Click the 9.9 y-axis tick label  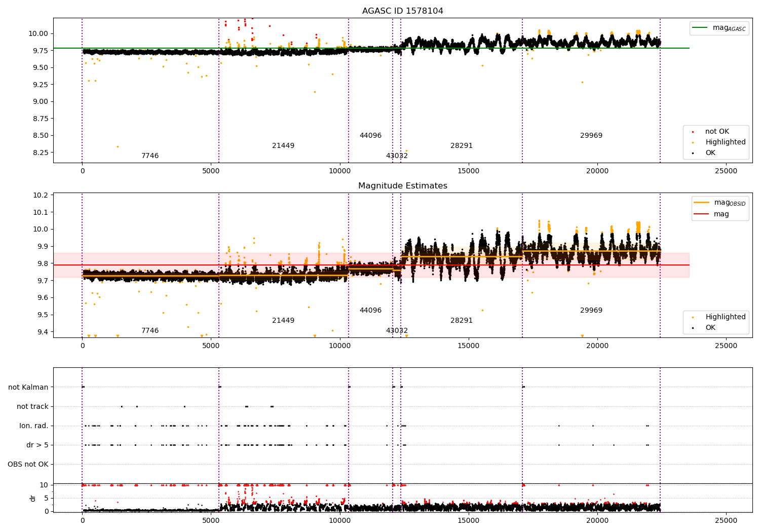pos(43,247)
